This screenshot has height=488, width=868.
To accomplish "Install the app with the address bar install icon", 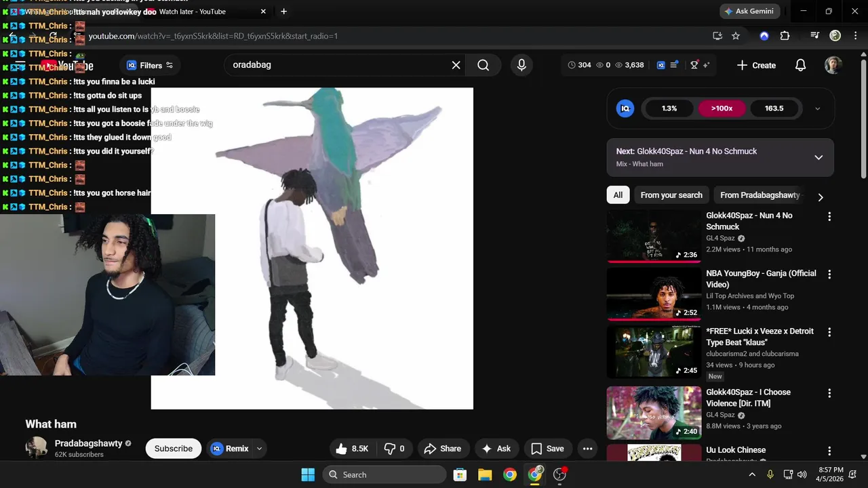I will (x=717, y=36).
